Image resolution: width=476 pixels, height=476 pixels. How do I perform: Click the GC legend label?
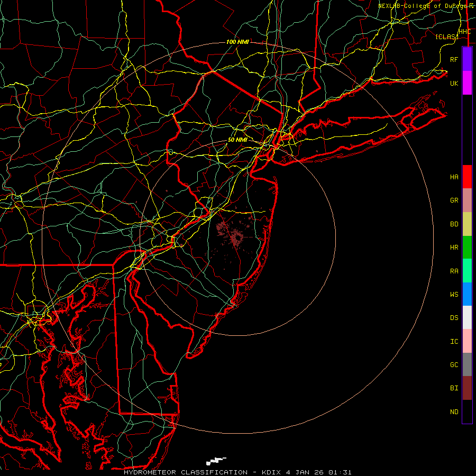(454, 365)
